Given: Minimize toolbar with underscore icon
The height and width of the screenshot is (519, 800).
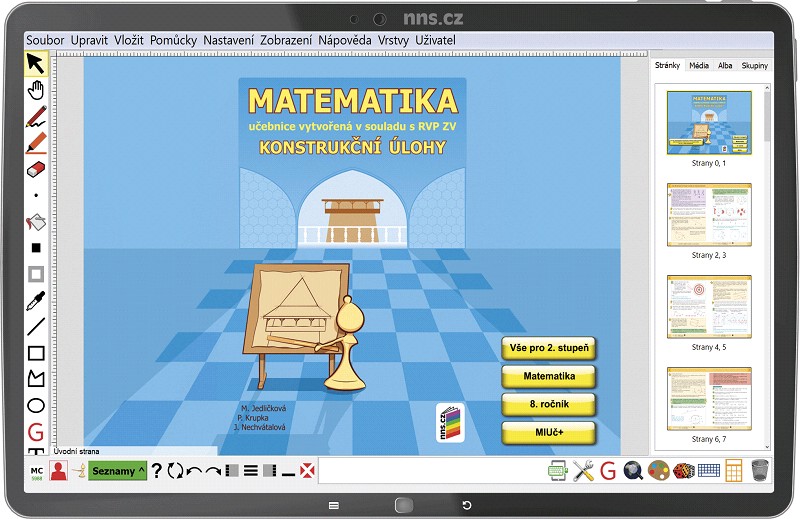Looking at the screenshot, I should click(x=288, y=475).
